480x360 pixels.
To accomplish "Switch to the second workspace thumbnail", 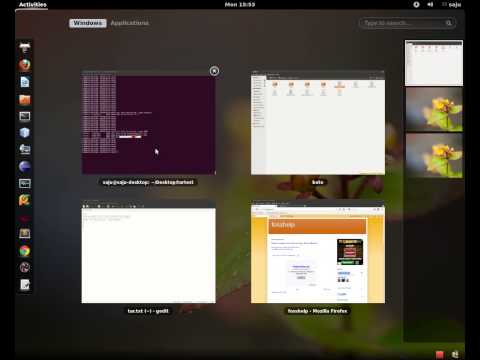I will point(434,109).
